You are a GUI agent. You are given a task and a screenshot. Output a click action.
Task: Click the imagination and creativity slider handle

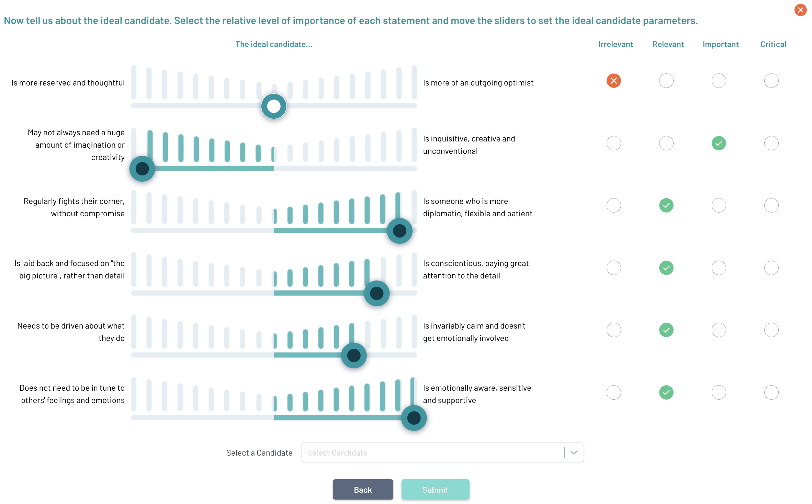142,169
